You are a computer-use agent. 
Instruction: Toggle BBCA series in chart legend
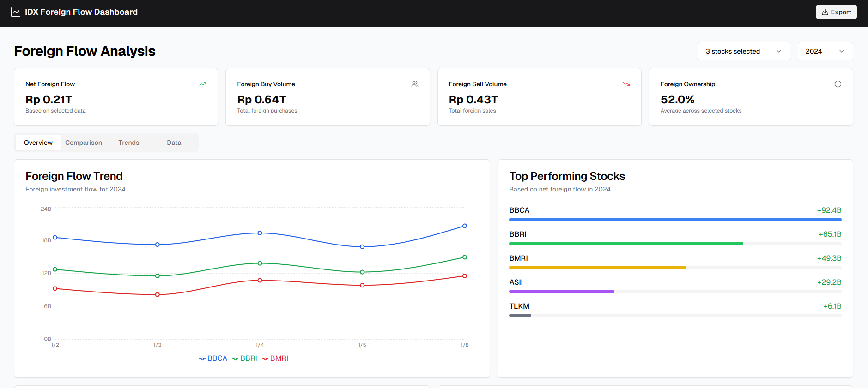click(213, 358)
